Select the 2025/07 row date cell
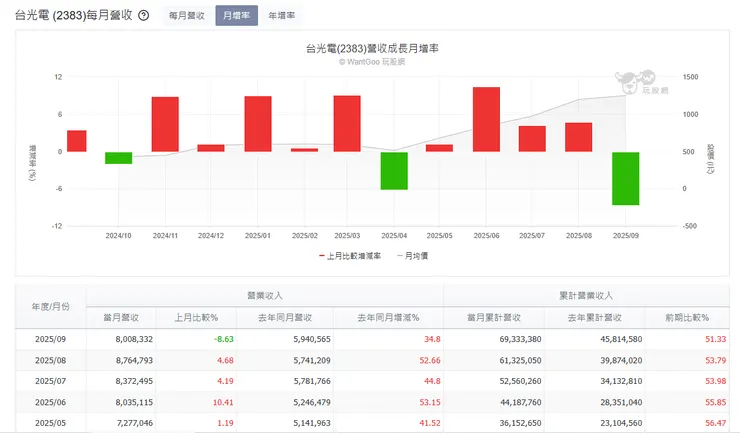This screenshot has width=740, height=433. coord(50,381)
